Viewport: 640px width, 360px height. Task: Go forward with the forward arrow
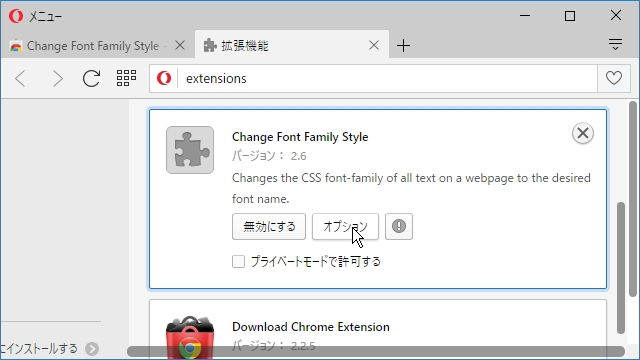tap(58, 78)
